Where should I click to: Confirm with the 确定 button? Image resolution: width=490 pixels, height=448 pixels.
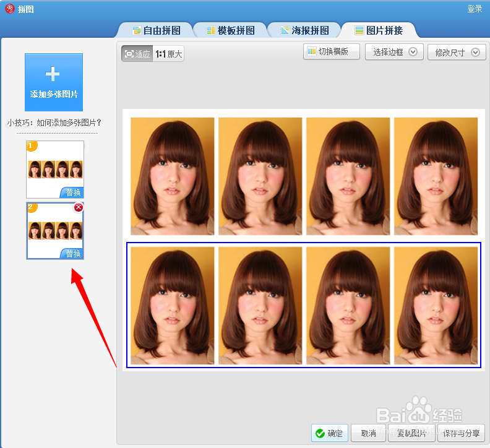tap(330, 433)
